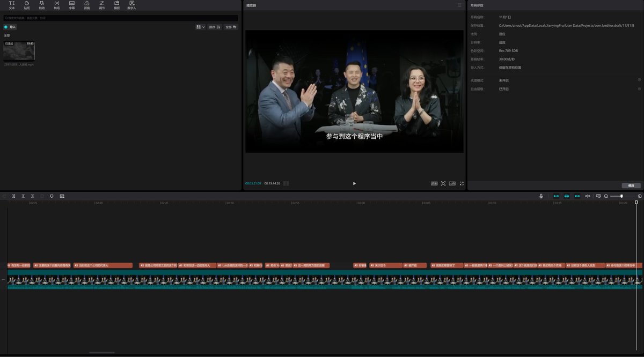Click the 30.00帧/秒 frame rate value
Screen dimensions: 644x357
[x=507, y=59]
